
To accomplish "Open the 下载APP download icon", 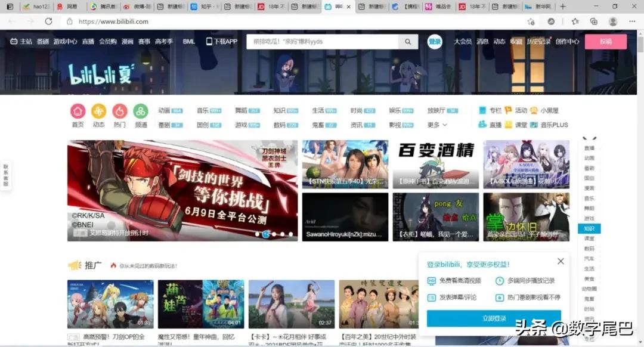I will coord(209,42).
